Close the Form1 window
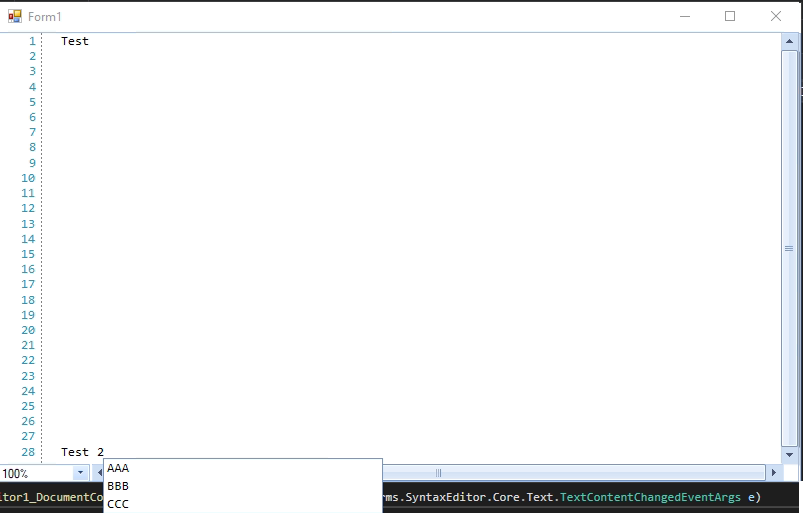The height and width of the screenshot is (513, 803). coord(776,16)
